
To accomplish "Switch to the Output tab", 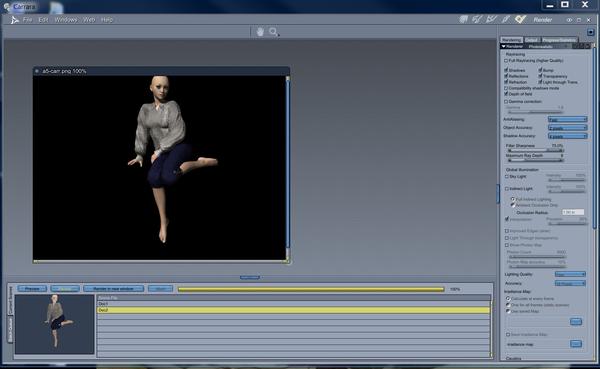I will tap(531, 40).
